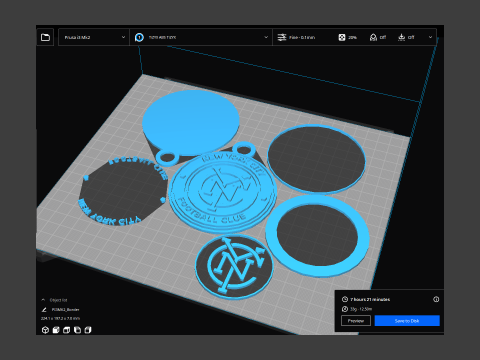This screenshot has height=360, width=480.
Task: Click the material spool usage icon
Action: click(x=345, y=309)
